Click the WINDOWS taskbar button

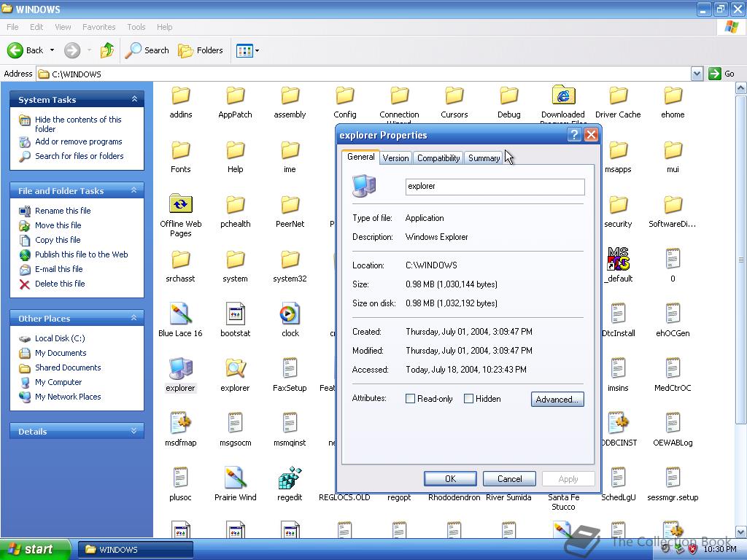coord(135,550)
